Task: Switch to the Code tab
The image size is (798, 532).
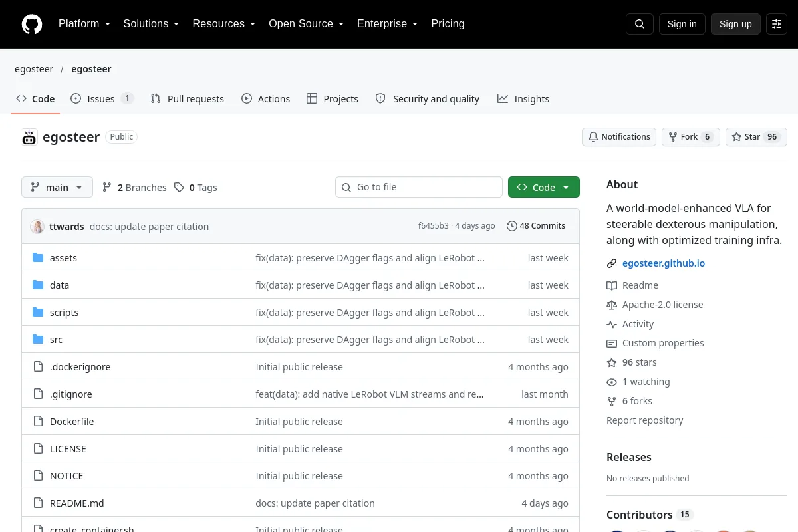Action: pyautogui.click(x=35, y=98)
